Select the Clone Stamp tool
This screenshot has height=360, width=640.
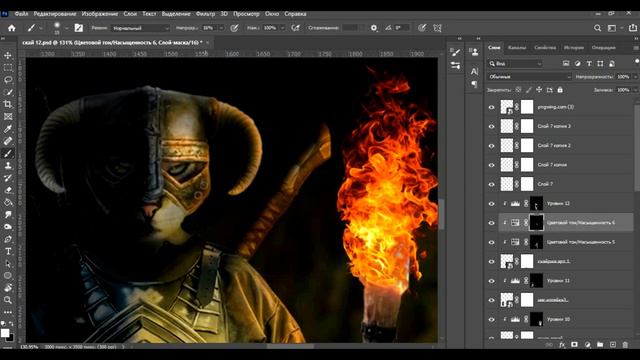coord(8,166)
